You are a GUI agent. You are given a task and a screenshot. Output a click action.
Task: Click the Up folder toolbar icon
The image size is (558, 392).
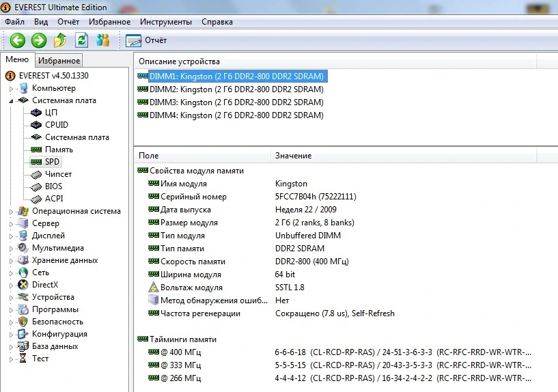pos(60,40)
